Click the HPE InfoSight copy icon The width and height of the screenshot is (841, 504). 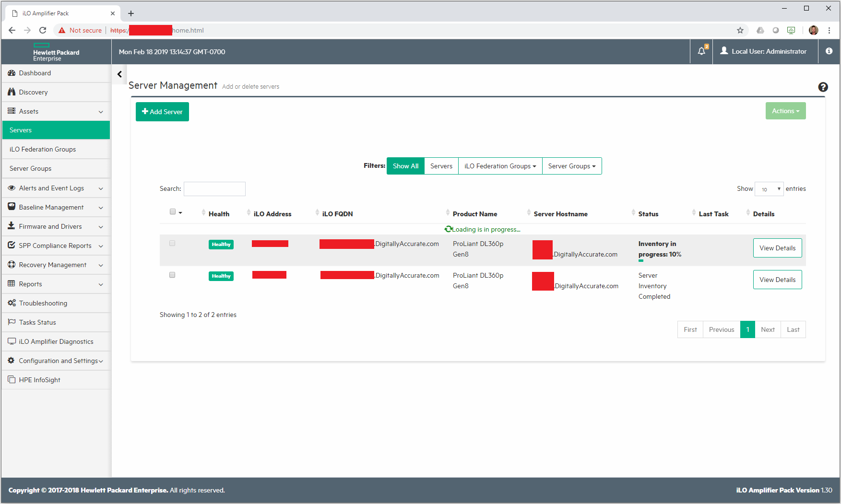point(12,379)
